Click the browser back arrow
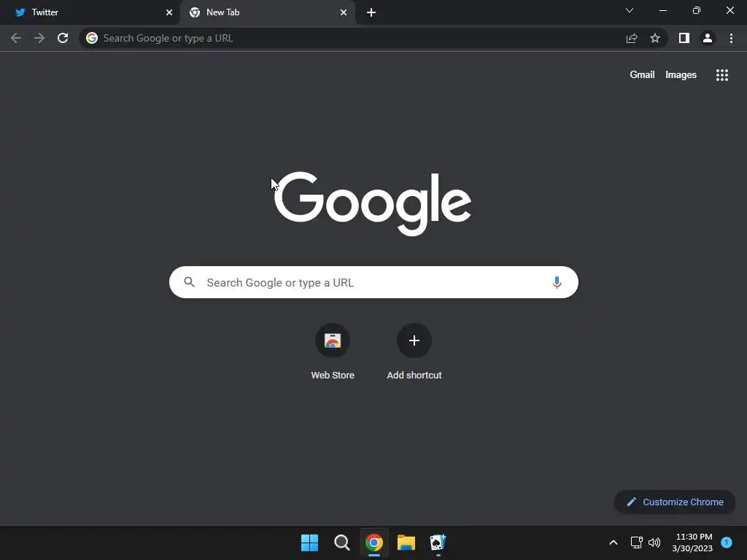Viewport: 747px width, 560px height. [x=16, y=38]
